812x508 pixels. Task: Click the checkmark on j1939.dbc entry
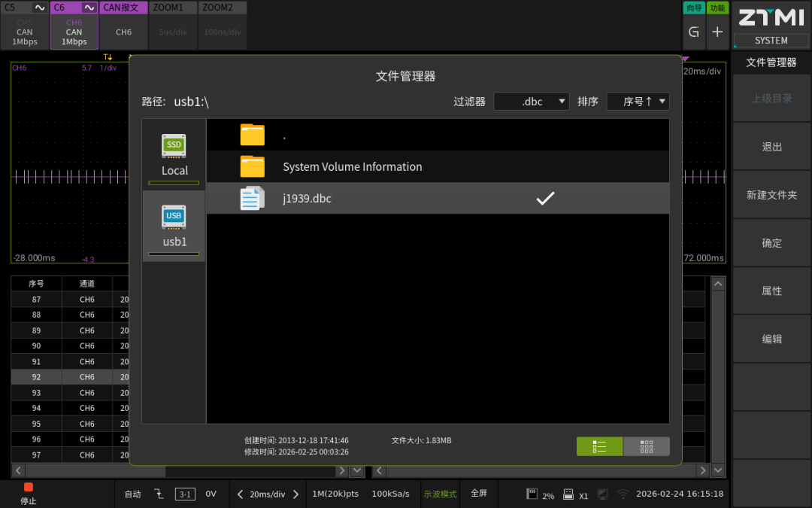pyautogui.click(x=544, y=199)
